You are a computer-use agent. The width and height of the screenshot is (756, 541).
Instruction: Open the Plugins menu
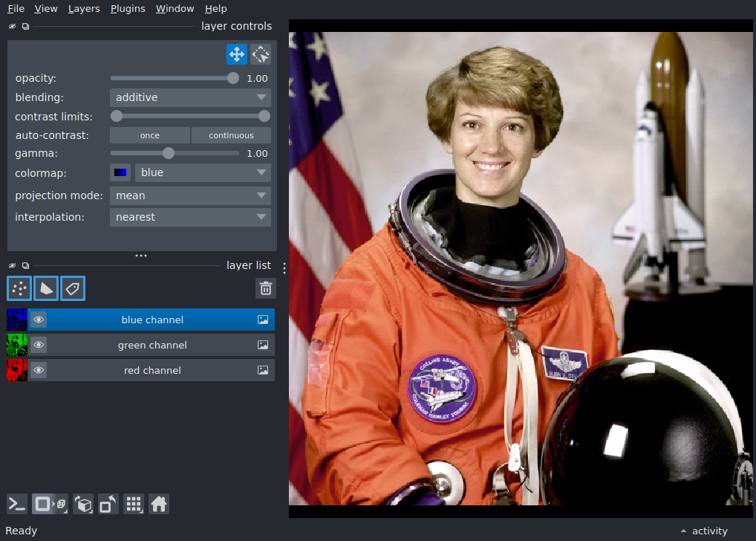click(x=128, y=9)
